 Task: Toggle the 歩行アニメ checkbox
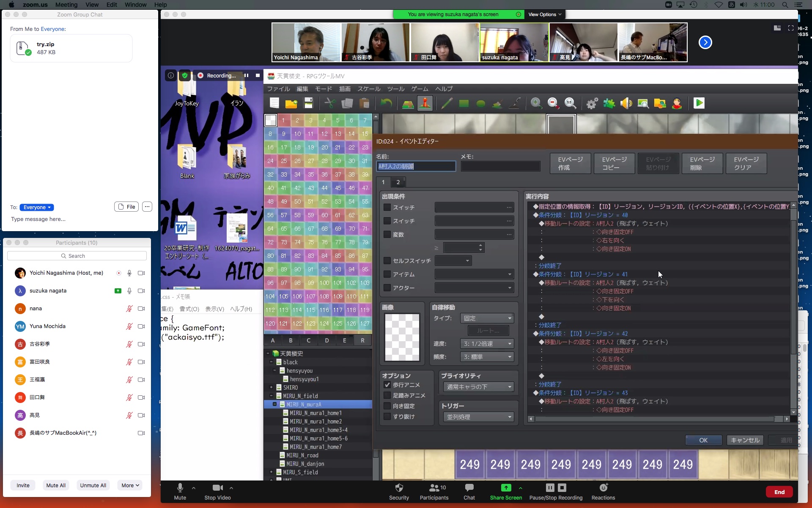(387, 385)
